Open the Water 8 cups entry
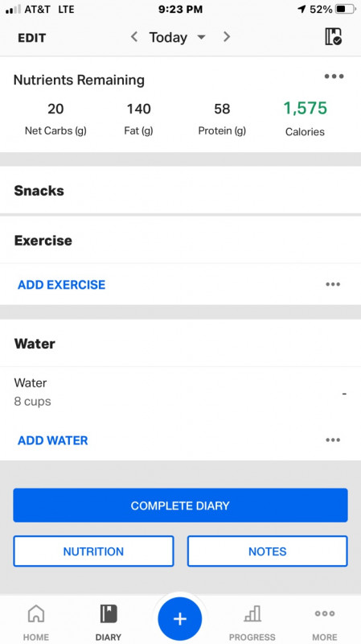Screen dimensions: 361x644 click(x=180, y=392)
